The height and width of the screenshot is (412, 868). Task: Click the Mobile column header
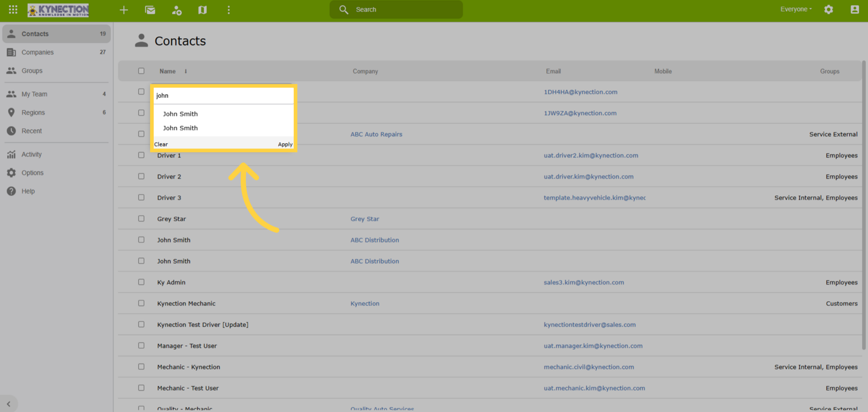pos(663,71)
